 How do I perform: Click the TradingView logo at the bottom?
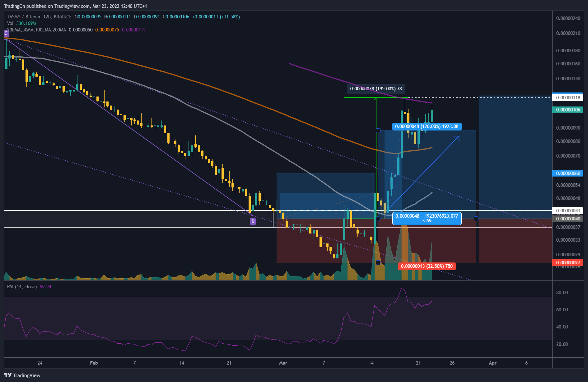point(22,375)
